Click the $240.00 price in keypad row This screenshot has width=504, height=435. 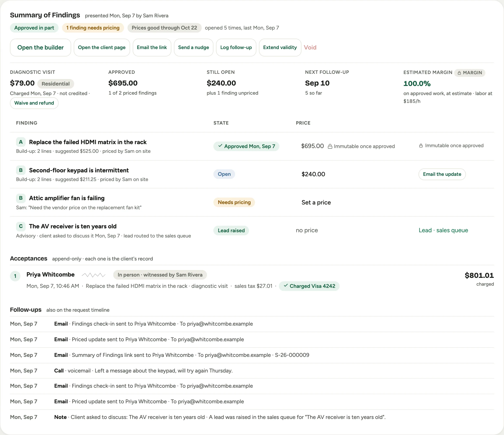[313, 174]
